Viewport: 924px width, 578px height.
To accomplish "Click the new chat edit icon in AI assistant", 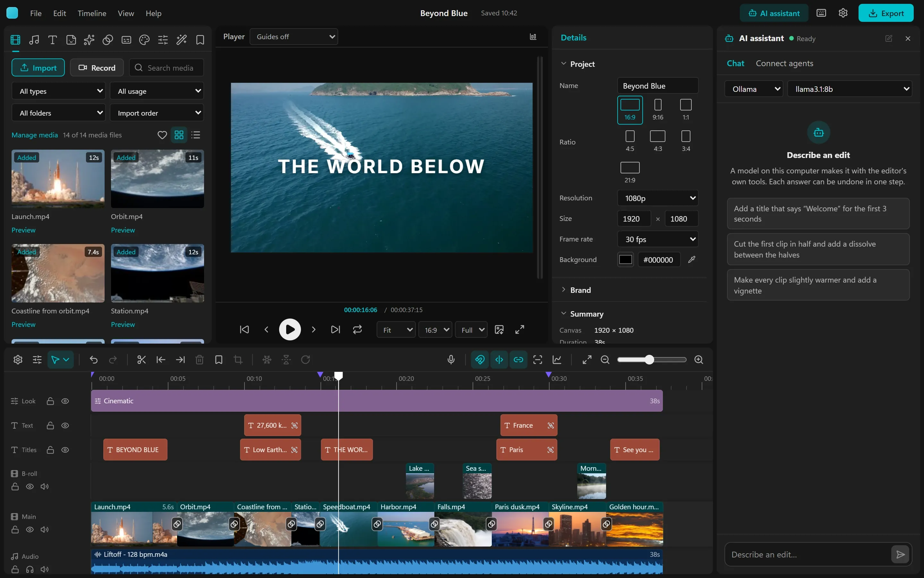I will 889,39.
